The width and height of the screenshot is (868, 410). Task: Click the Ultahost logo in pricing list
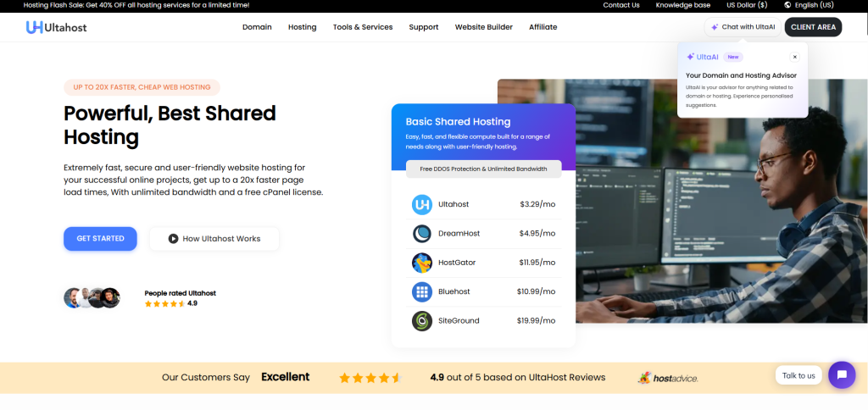click(x=422, y=205)
